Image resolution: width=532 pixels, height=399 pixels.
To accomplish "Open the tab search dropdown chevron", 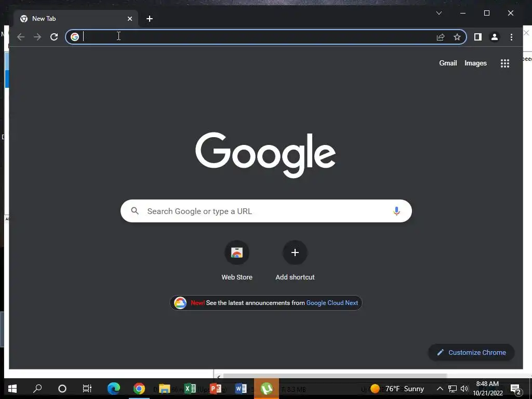I will pyautogui.click(x=438, y=13).
